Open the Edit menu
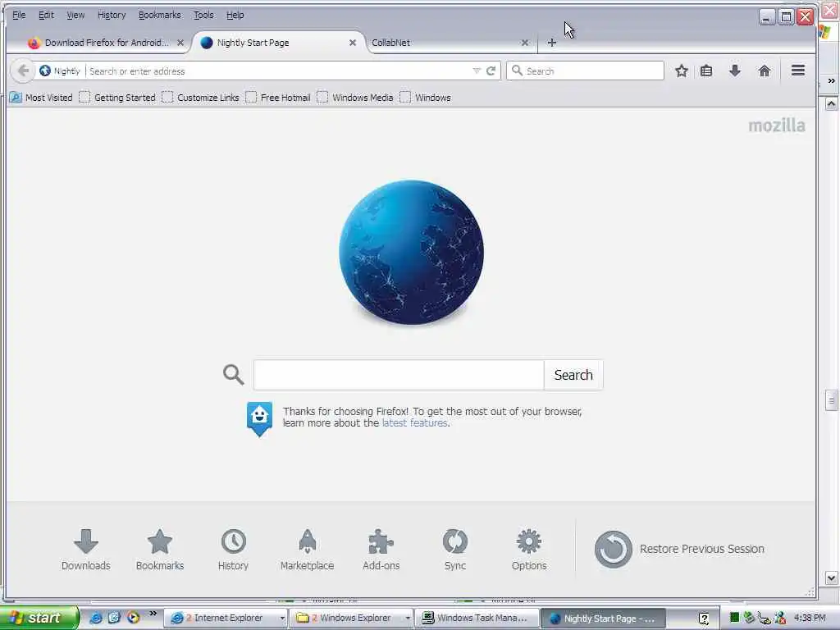Viewport: 840px width, 630px height. click(x=46, y=15)
